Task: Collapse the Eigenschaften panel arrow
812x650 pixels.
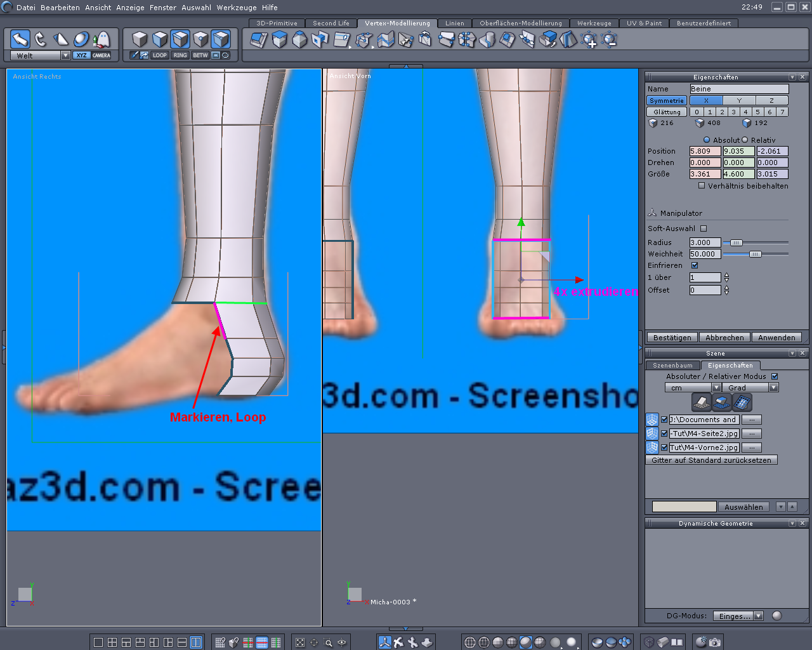Action: (x=792, y=77)
